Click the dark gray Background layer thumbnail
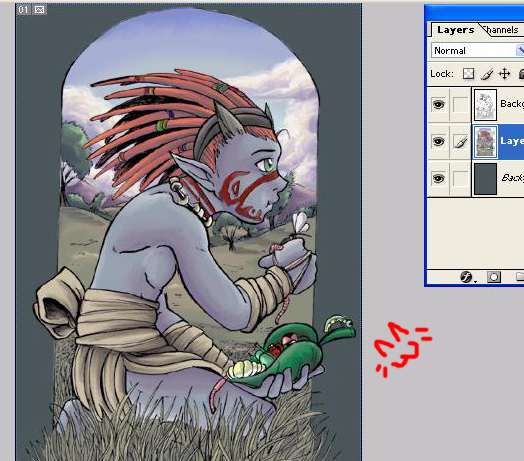 (x=485, y=179)
